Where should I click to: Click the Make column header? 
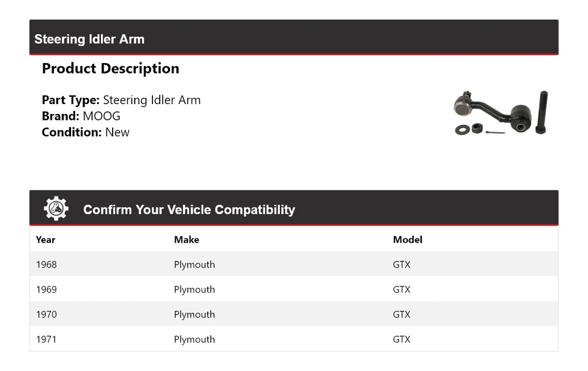186,239
